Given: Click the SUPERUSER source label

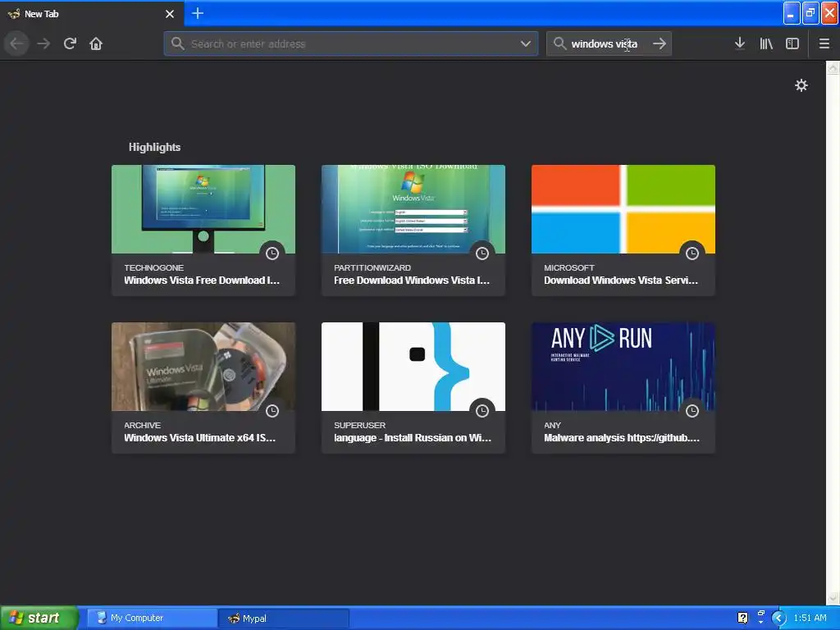Looking at the screenshot, I should 359,426.
